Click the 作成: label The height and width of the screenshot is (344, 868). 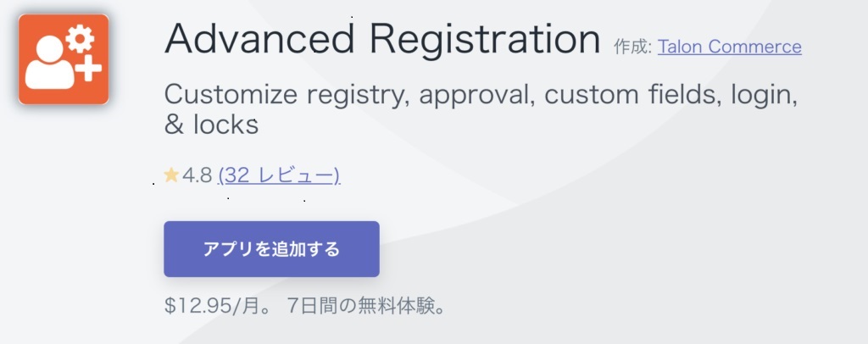click(x=632, y=47)
